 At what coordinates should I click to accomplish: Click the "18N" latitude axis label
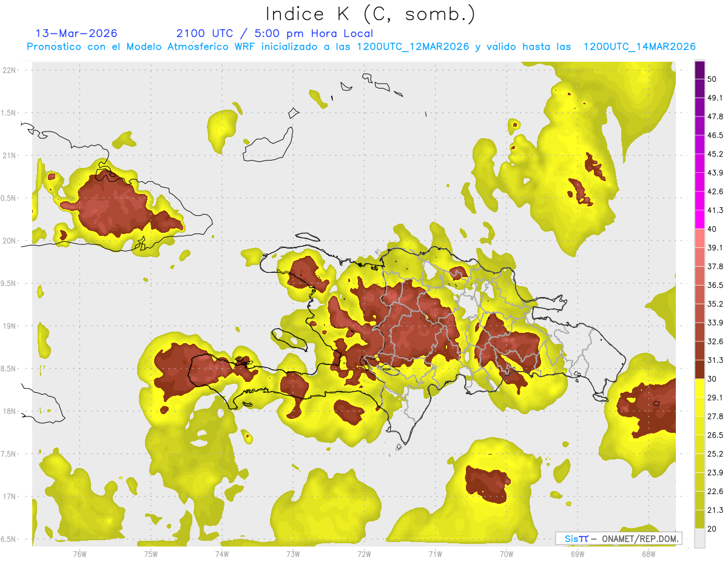(x=9, y=412)
